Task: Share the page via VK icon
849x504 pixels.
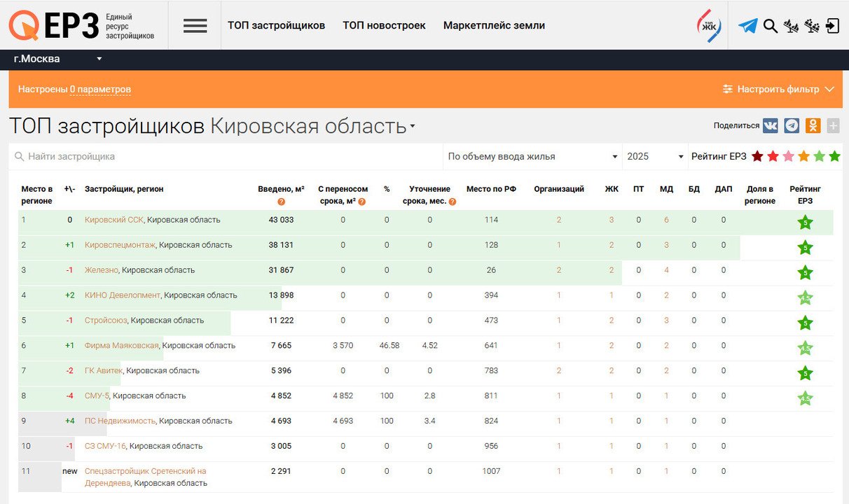Action: pos(770,126)
